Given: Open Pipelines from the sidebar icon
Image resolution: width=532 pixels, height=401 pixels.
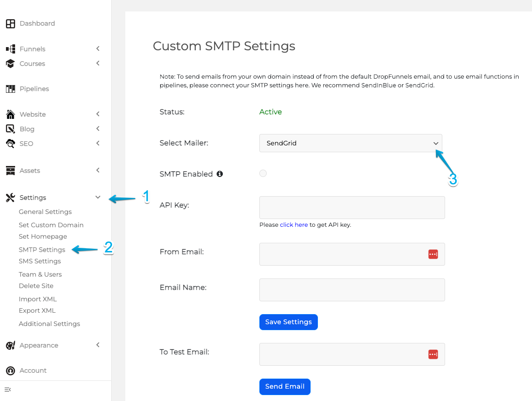Looking at the screenshot, I should 10,88.
